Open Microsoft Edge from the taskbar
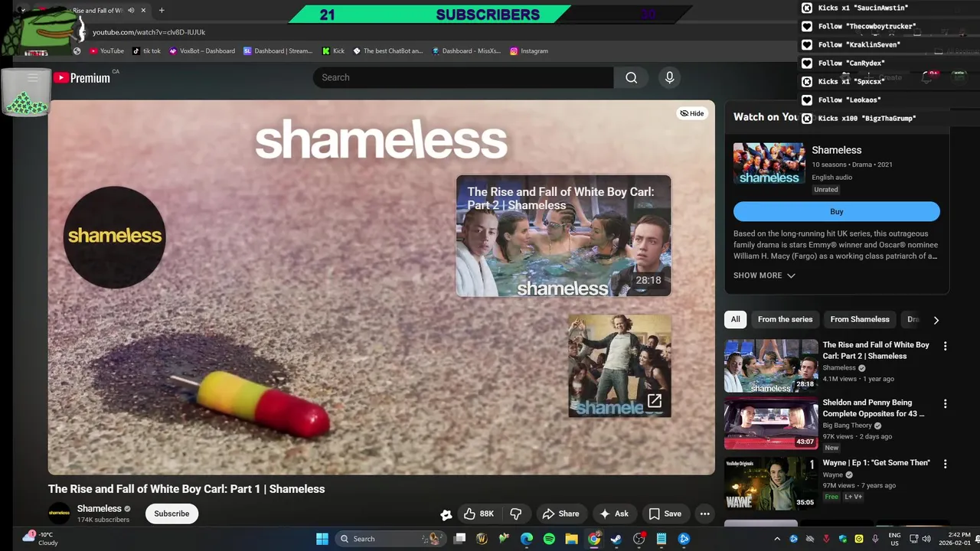This screenshot has height=551, width=980. click(527, 539)
